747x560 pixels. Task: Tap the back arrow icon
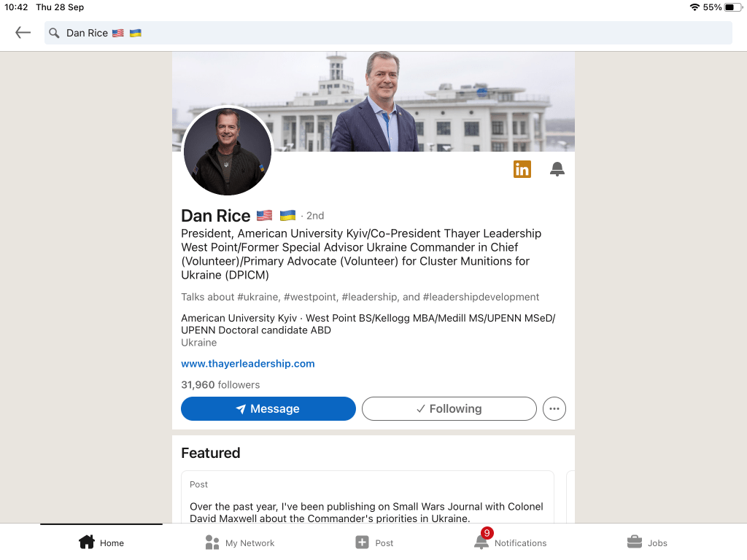pos(23,32)
